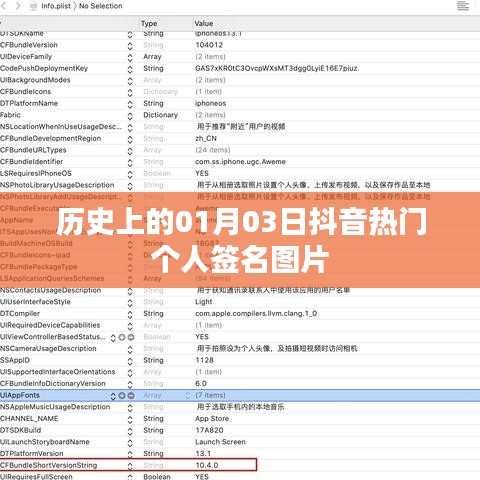Select value com.ss.iphone.ugc.Aweme
The image size is (480, 480).
click(240, 162)
